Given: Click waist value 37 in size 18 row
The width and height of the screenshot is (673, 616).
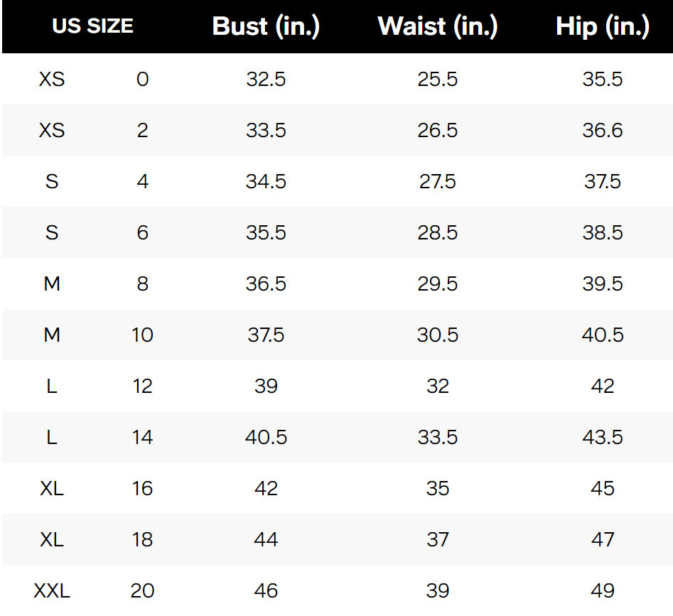Looking at the screenshot, I should 438,539.
